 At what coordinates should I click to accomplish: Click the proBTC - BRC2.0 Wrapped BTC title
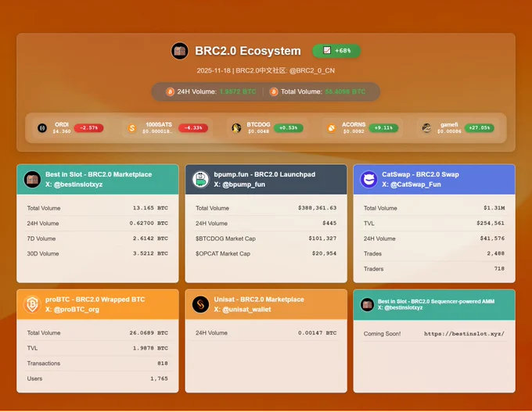95,299
